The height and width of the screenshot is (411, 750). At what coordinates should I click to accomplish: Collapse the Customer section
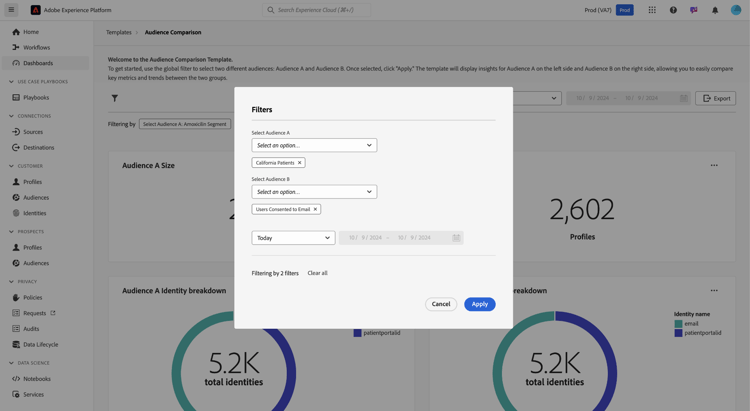[11, 166]
